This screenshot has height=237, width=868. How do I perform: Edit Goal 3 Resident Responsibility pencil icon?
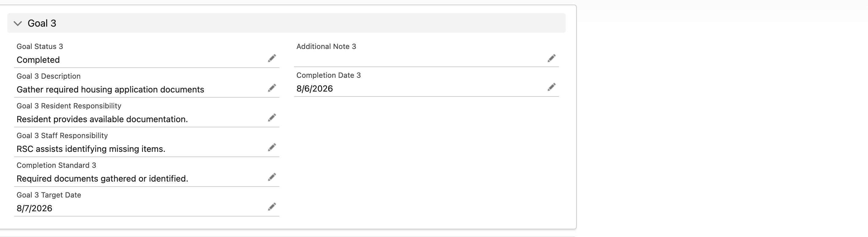point(272,118)
